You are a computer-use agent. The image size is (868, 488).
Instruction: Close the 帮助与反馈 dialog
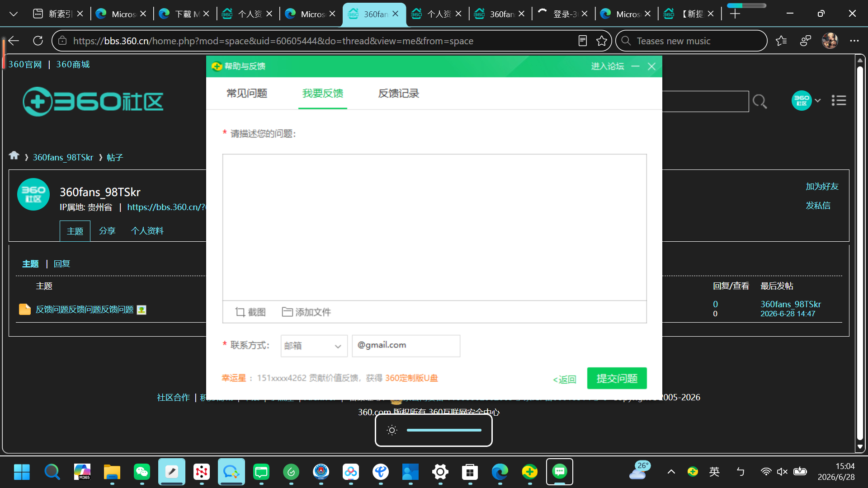(x=651, y=66)
